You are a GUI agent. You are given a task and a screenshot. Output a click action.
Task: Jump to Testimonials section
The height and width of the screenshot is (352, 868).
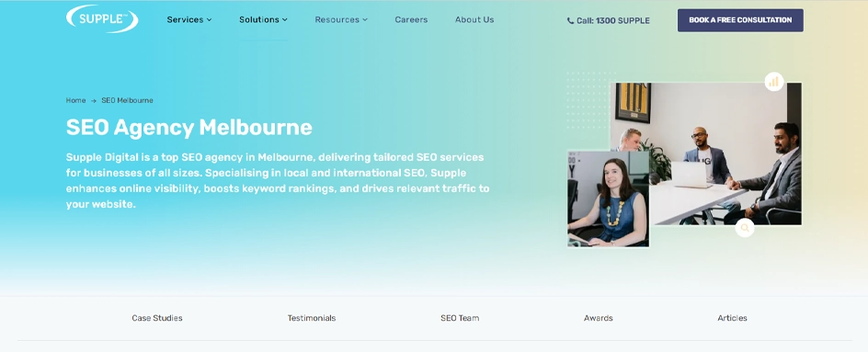312,318
